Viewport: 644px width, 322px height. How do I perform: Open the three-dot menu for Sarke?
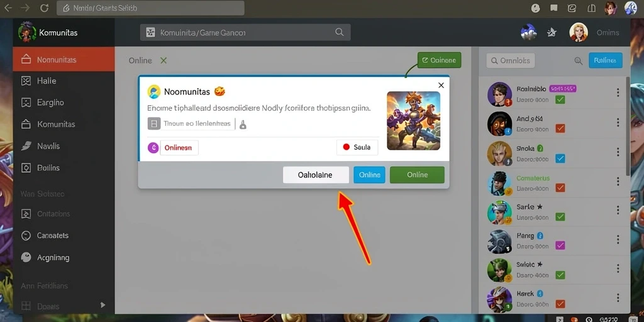tap(618, 210)
